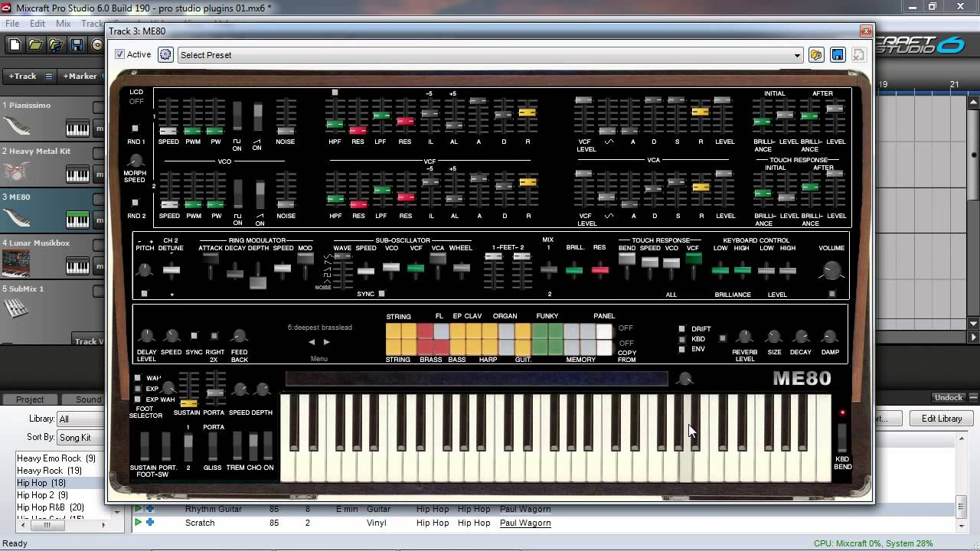Open the Library dropdown
Screen dimensions: 980x551
click(x=81, y=419)
